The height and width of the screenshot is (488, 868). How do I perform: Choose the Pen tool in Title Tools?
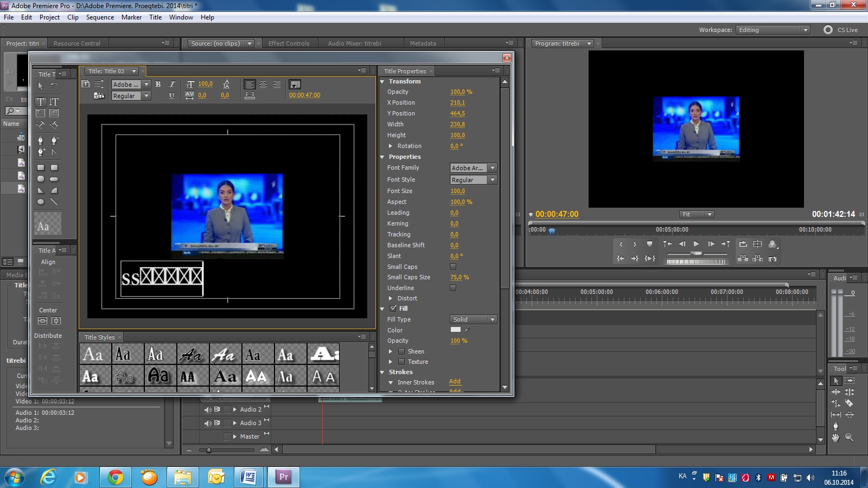point(41,140)
